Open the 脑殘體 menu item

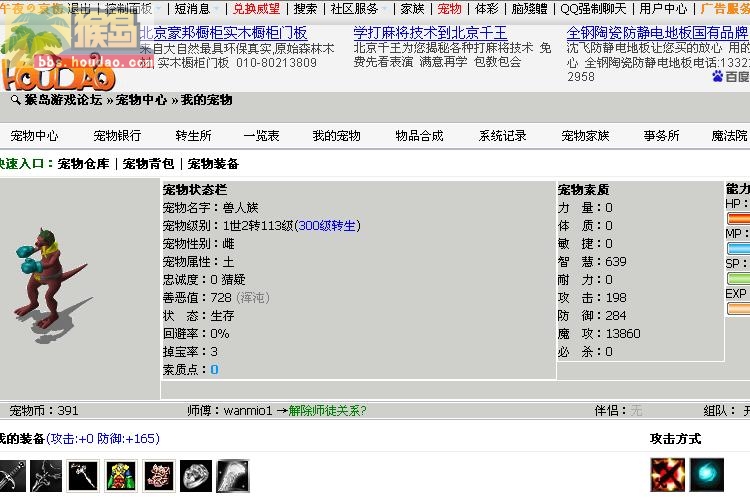click(x=529, y=8)
